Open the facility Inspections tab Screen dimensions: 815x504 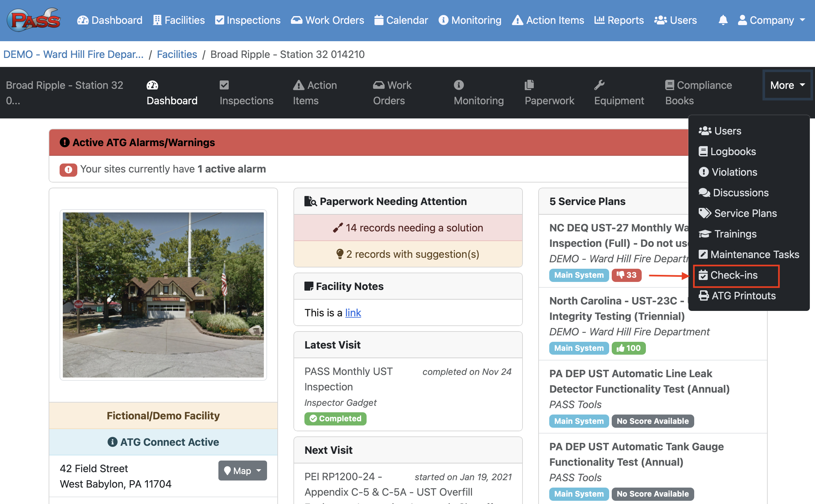(x=246, y=93)
